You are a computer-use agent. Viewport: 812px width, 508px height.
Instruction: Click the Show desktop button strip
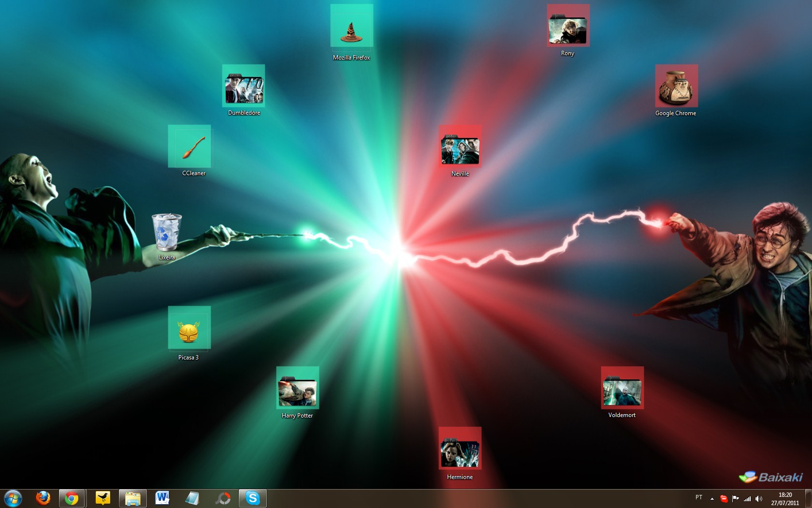pyautogui.click(x=808, y=498)
